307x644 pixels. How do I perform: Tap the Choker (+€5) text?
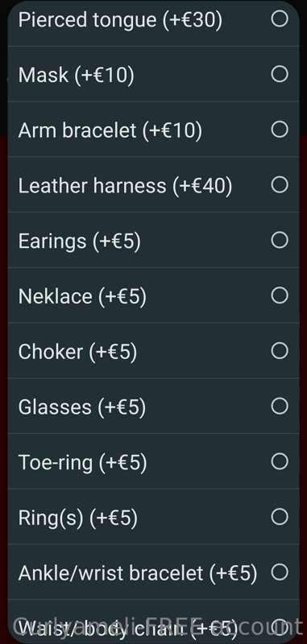click(x=77, y=352)
